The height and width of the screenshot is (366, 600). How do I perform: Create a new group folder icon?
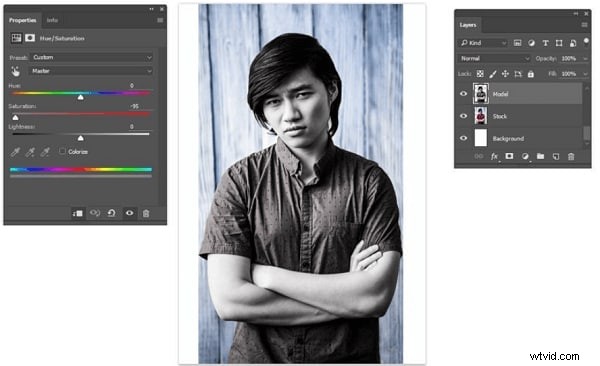point(540,156)
